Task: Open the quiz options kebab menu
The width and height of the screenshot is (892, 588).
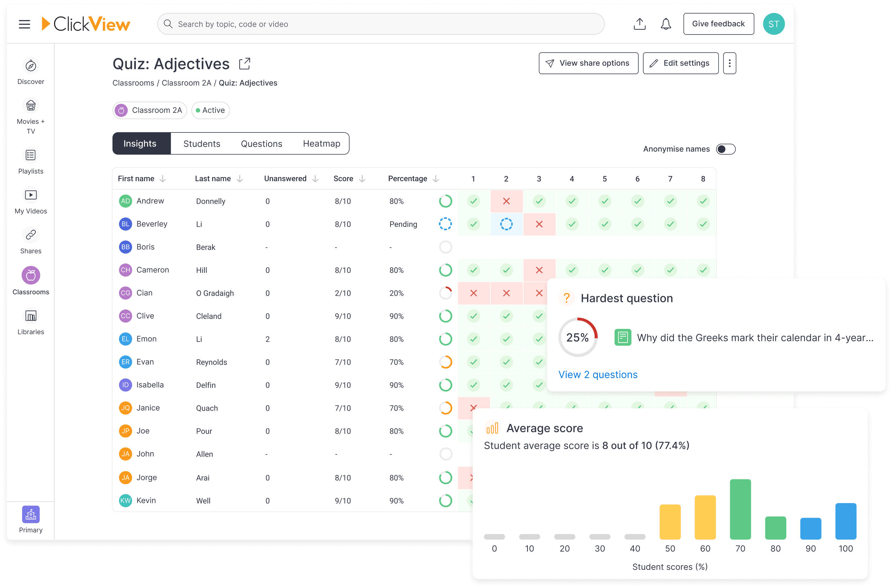Action: pyautogui.click(x=730, y=63)
